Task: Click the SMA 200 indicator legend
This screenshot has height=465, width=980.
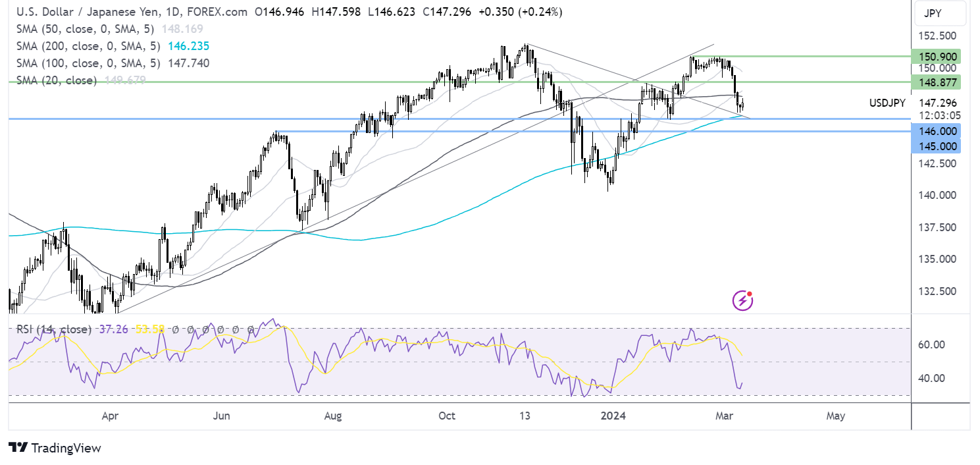Action: coord(113,46)
